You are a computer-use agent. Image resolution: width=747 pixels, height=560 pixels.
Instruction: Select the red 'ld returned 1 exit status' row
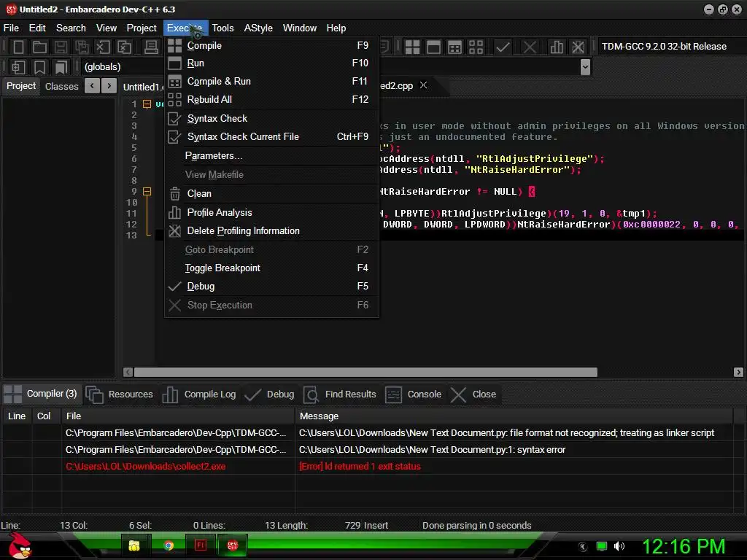pos(368,466)
